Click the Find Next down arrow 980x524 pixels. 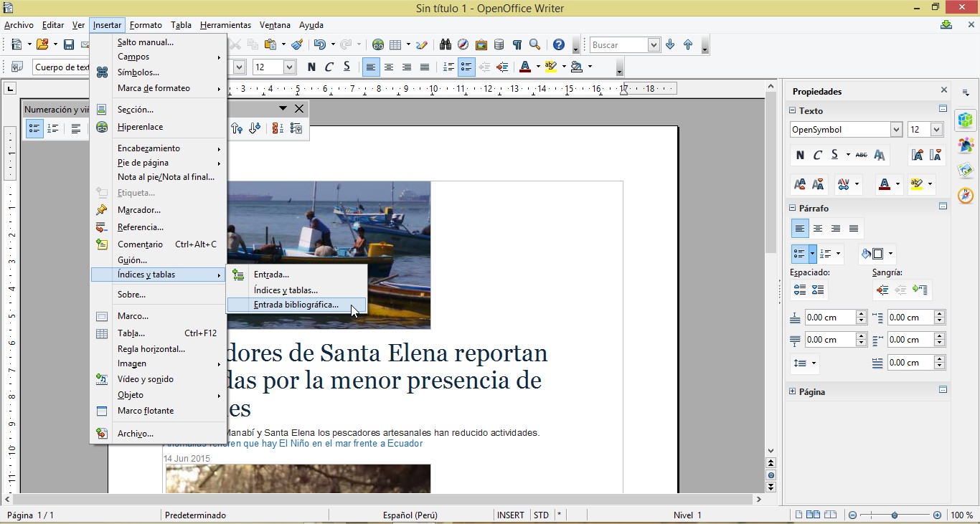coord(670,44)
